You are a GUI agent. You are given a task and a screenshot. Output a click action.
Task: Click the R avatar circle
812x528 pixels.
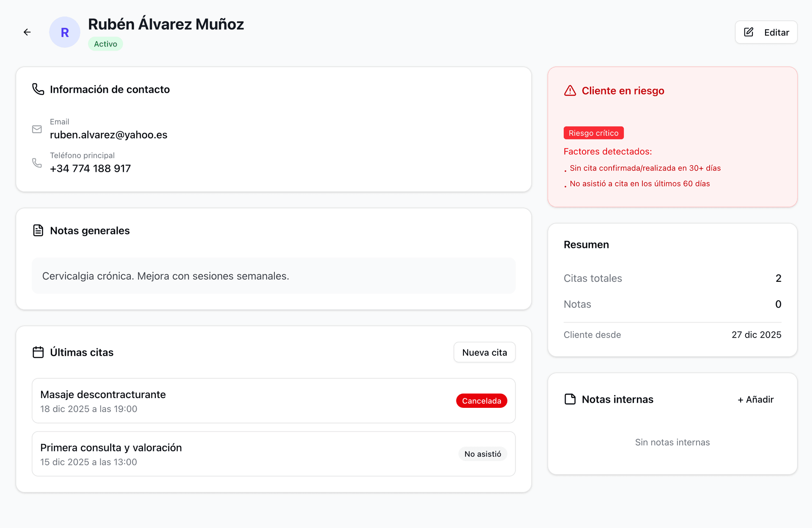(x=65, y=32)
